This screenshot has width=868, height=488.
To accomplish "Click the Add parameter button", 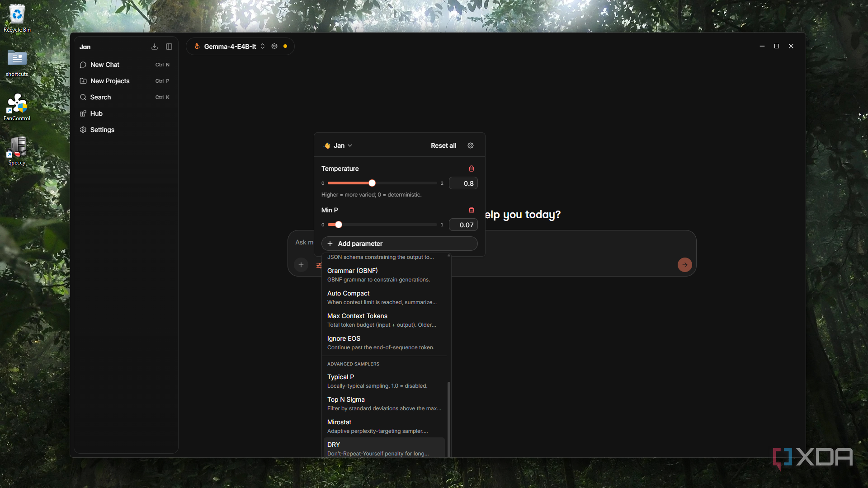I will (399, 244).
